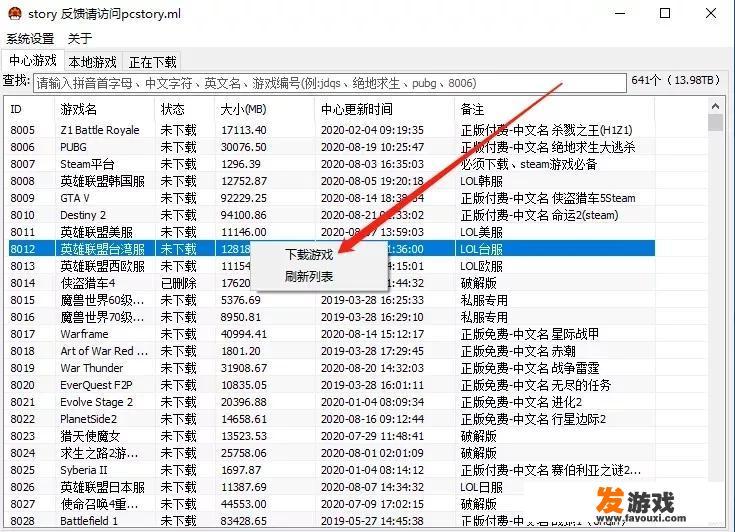Click remark 正版免费-中文名 战争雷霆

[x=530, y=368]
